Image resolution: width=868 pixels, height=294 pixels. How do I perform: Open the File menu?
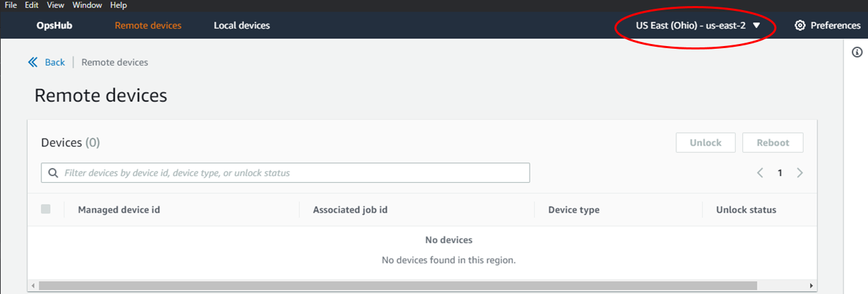tap(11, 5)
